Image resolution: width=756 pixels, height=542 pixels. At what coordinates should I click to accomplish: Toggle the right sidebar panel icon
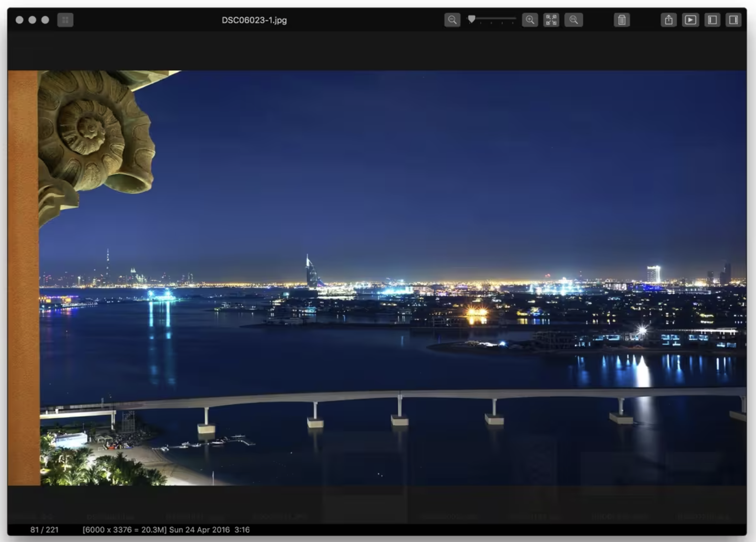(x=733, y=20)
